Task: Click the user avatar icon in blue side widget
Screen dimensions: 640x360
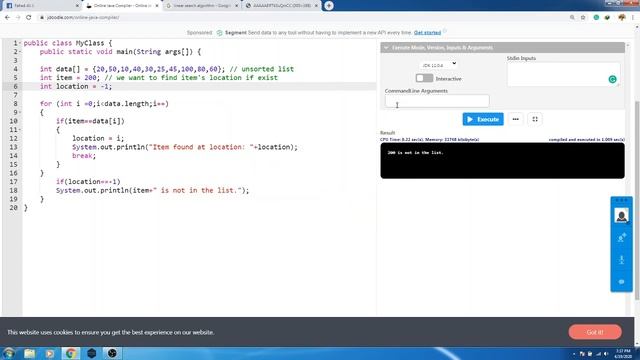Action: (x=621, y=215)
